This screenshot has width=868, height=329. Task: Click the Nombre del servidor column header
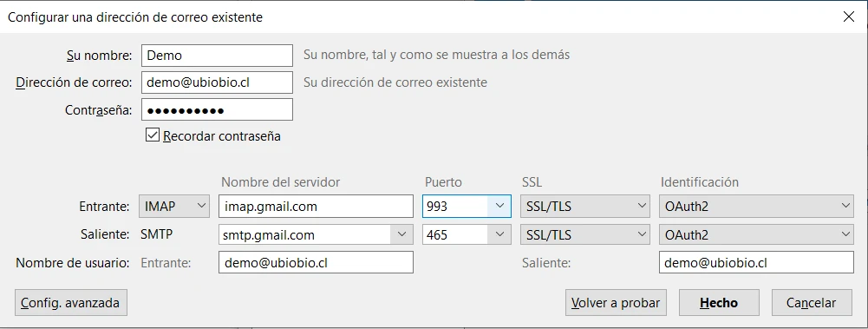(x=280, y=182)
